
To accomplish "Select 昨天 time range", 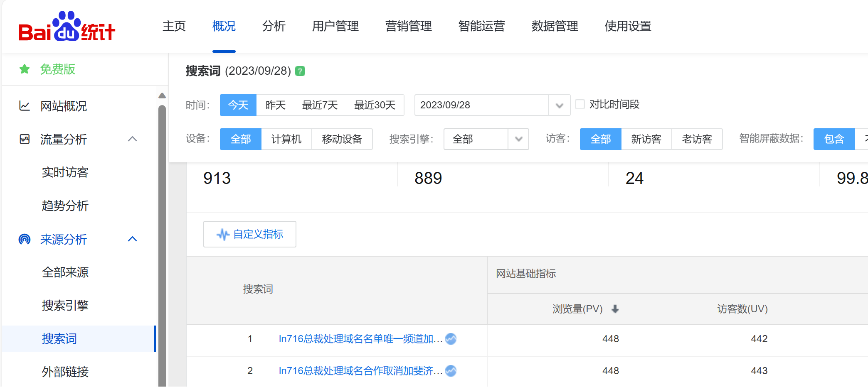I will tap(275, 105).
